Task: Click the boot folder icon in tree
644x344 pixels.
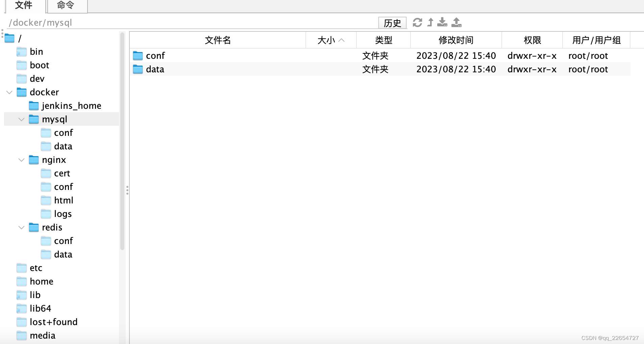Action: click(x=22, y=65)
